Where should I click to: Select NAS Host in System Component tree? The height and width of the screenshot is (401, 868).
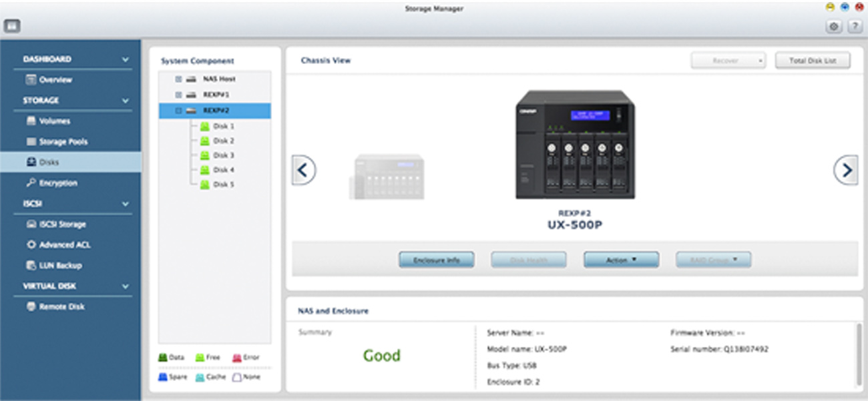pos(219,79)
